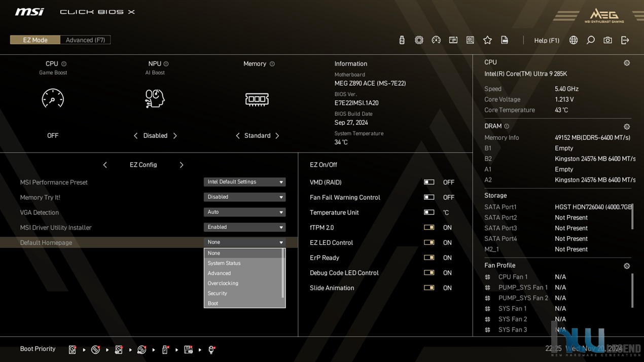Click the Memory module icon
Image resolution: width=644 pixels, height=362 pixels.
pos(257,99)
